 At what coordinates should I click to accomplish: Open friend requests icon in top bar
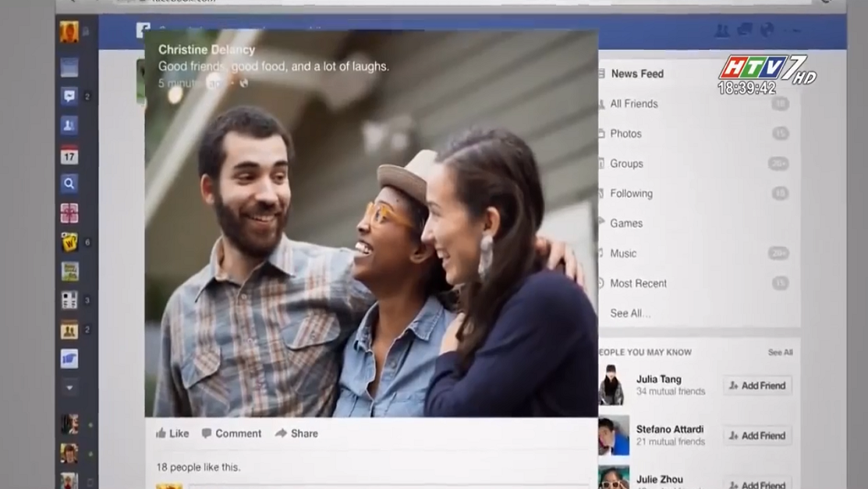722,30
